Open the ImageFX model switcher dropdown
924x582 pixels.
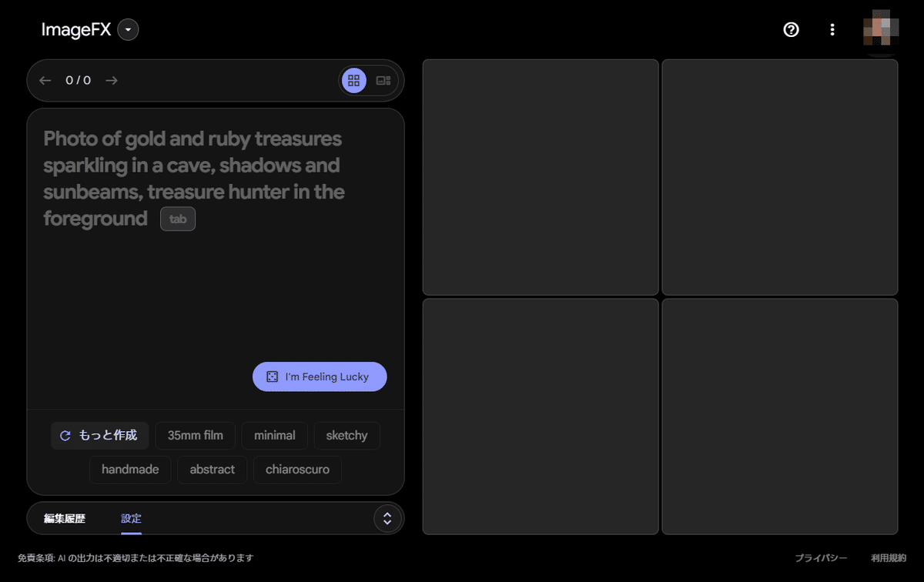[127, 29]
